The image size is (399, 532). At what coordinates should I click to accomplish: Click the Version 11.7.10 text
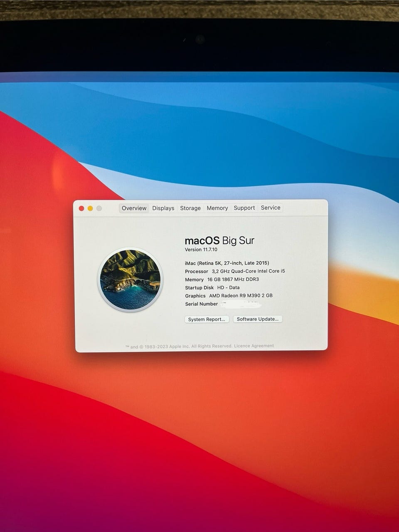201,250
